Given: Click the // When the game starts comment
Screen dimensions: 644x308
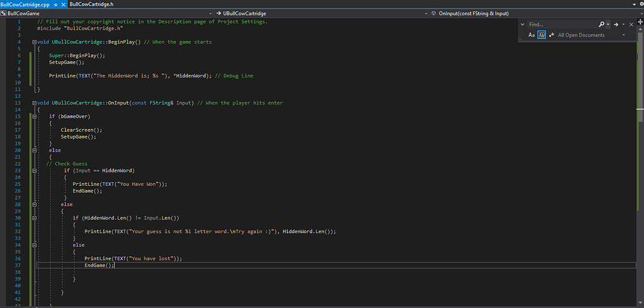Looking at the screenshot, I should click(x=178, y=42).
